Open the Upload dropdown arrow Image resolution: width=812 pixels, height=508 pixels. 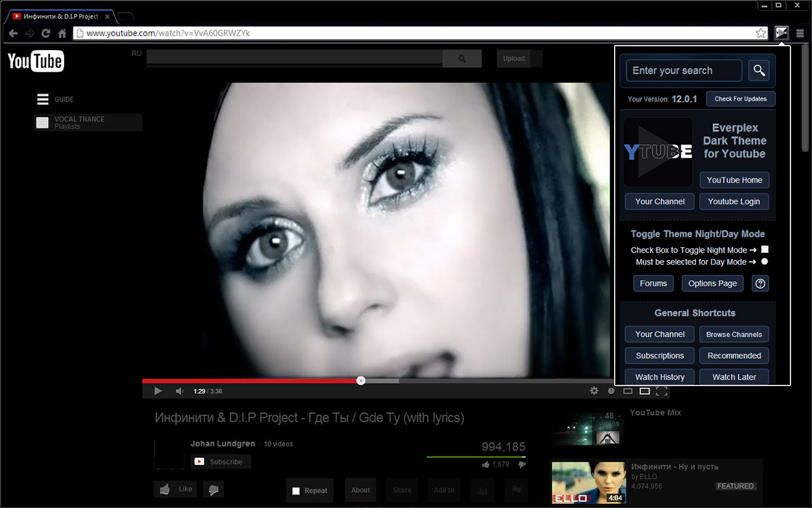click(537, 58)
